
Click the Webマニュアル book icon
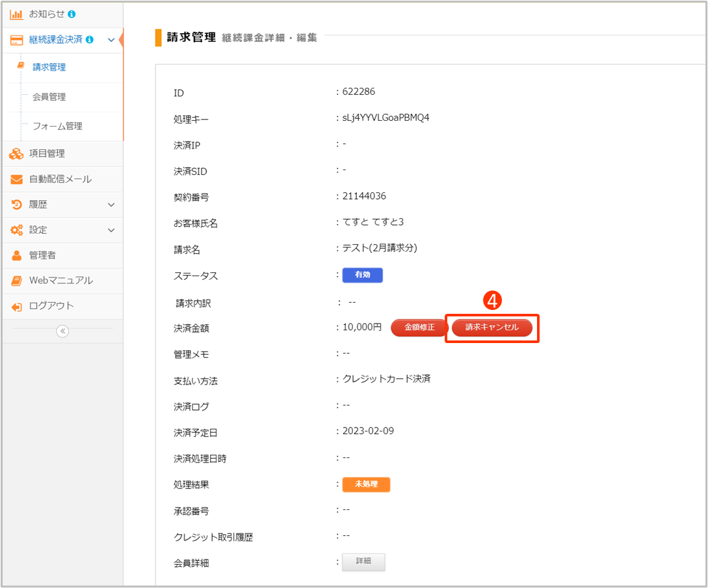(x=17, y=281)
